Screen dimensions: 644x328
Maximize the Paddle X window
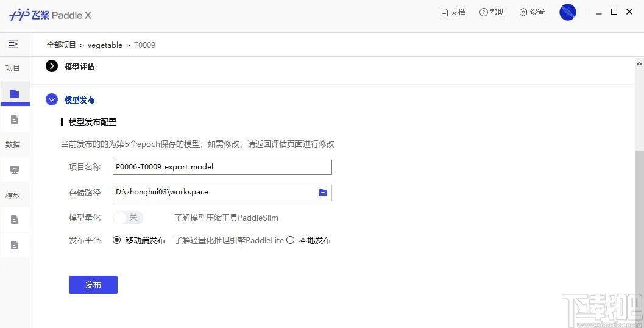tap(614, 12)
